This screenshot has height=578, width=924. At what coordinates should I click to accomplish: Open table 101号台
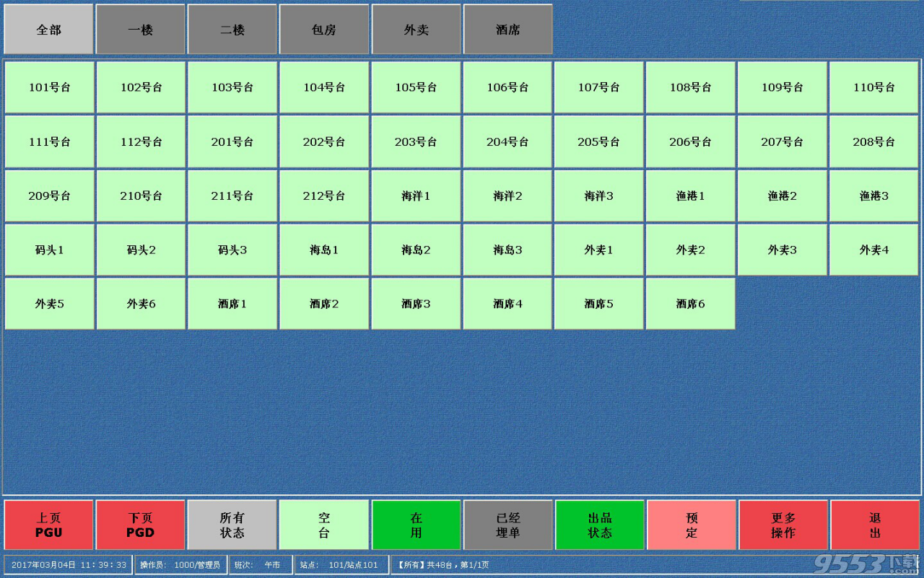[49, 87]
